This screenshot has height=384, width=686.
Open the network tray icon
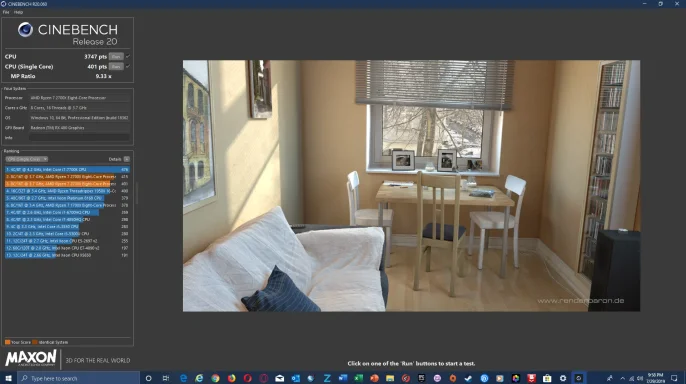coord(631,378)
